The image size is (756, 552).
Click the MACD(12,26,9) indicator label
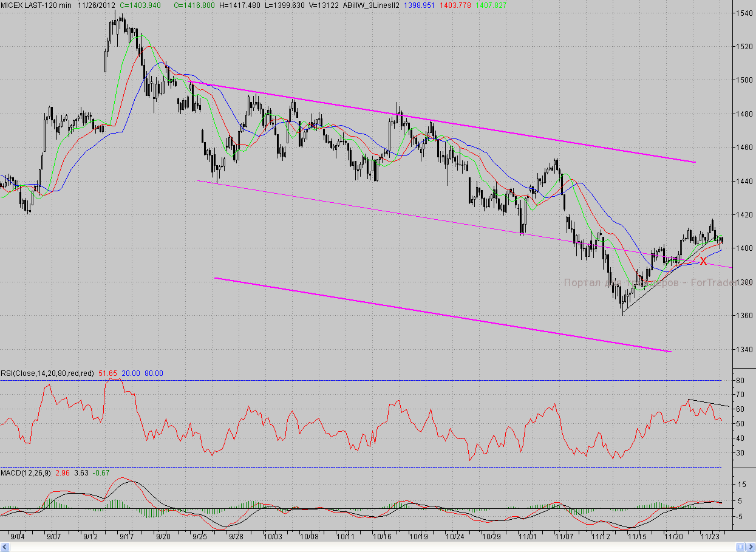pyautogui.click(x=26, y=472)
